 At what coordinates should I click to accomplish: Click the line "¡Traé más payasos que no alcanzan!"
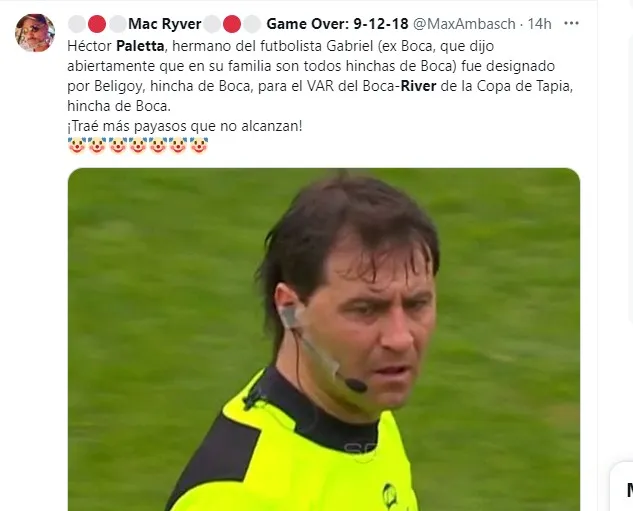tap(185, 126)
